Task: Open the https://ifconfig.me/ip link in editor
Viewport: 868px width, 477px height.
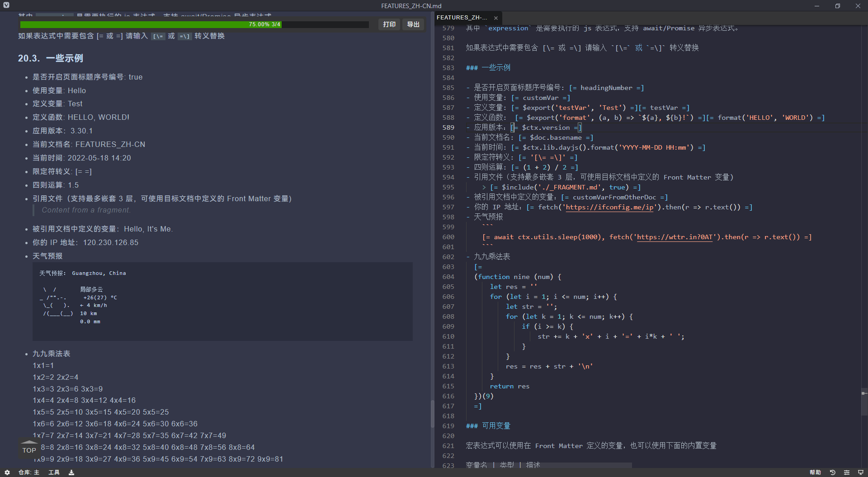Action: (x=609, y=207)
